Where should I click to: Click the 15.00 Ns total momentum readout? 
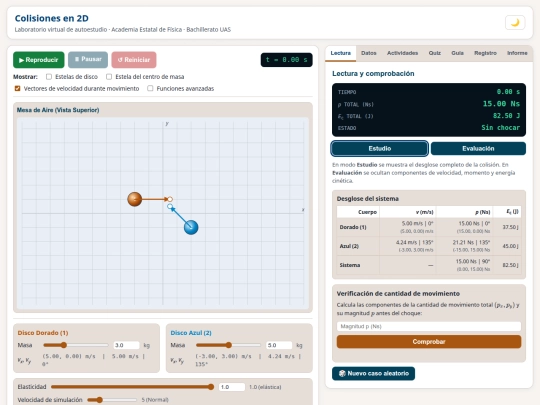point(501,104)
